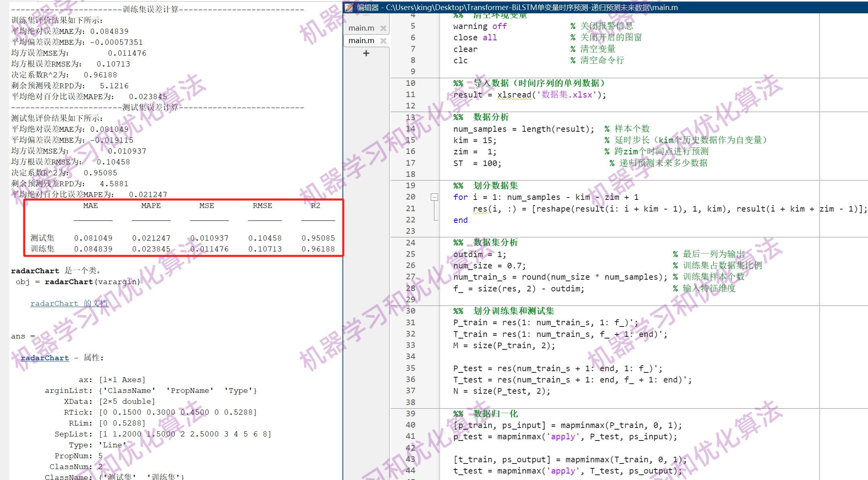The height and width of the screenshot is (480, 868).
Task: Click the radarChart properties link
Action: click(45, 358)
